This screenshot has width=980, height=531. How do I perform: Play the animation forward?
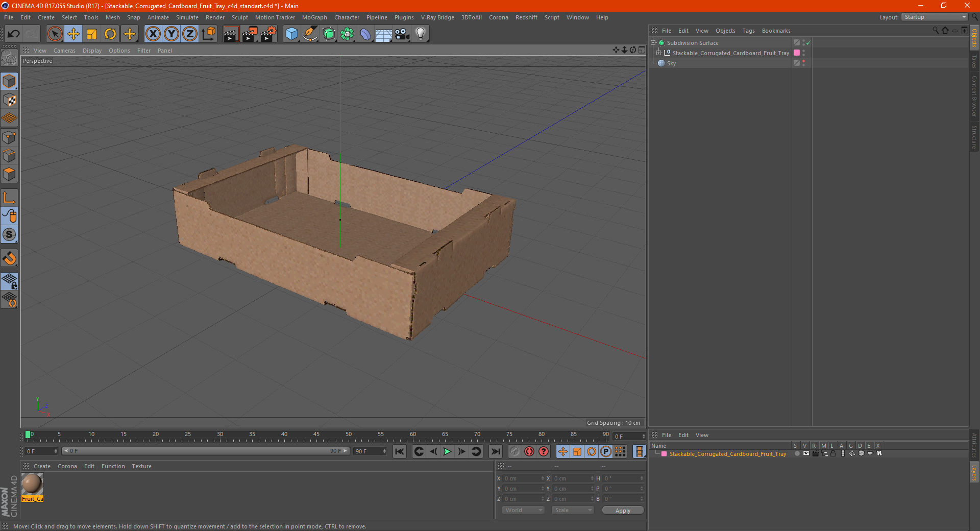pyautogui.click(x=447, y=451)
